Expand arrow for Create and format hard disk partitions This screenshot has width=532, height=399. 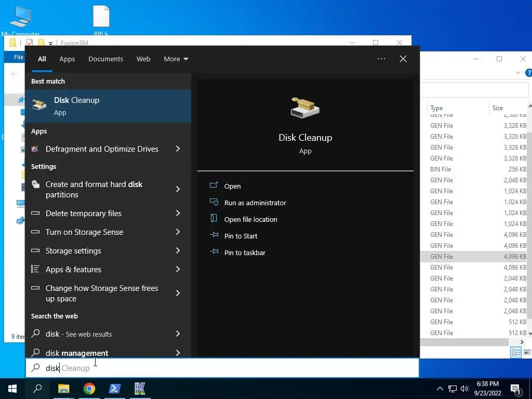point(178,189)
